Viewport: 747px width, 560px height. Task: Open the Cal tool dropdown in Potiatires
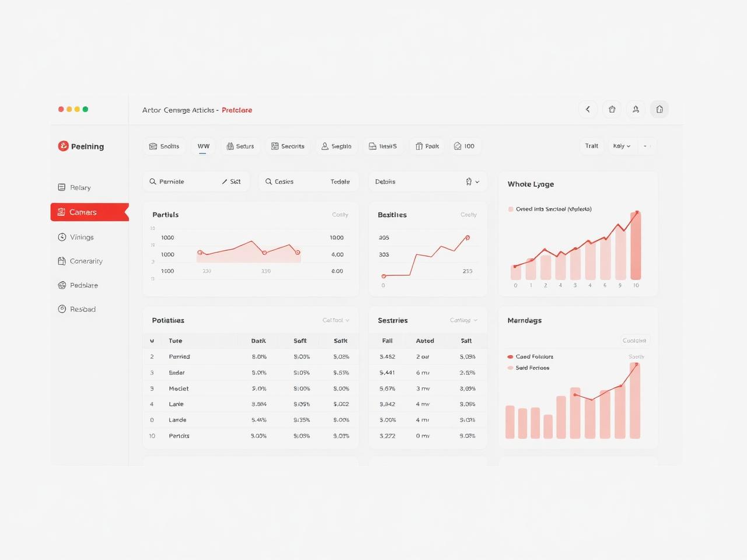pos(336,320)
